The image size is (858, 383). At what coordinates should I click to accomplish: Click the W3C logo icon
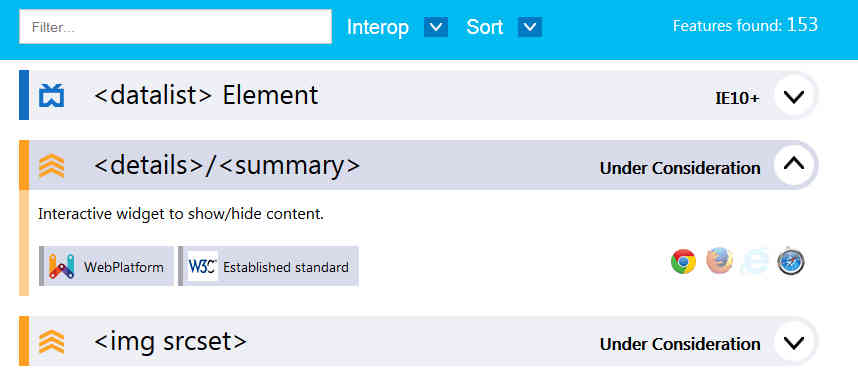(202, 266)
